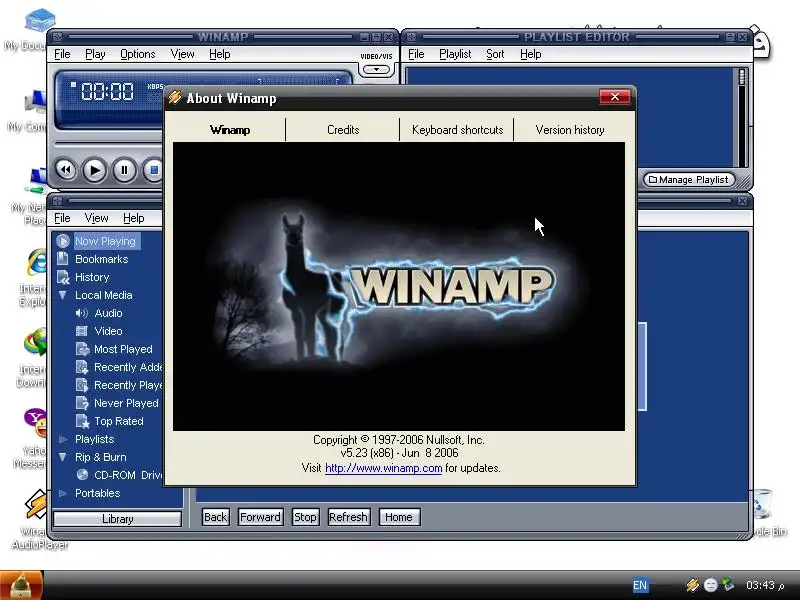This screenshot has width=800, height=600.
Task: Select the Audio library view
Action: (x=108, y=313)
